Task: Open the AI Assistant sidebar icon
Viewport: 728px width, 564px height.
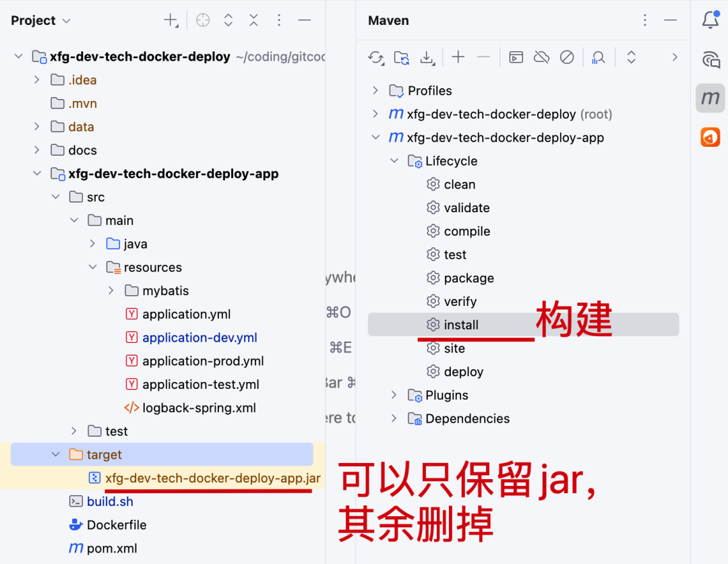Action: pyautogui.click(x=710, y=59)
